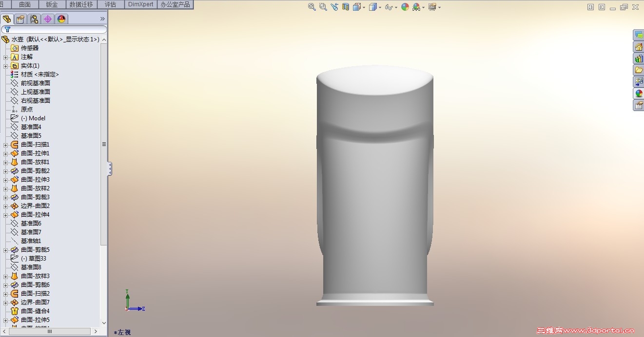Open Display Style dropdown arrow
Image resolution: width=644 pixels, height=337 pixels.
tap(379, 7)
